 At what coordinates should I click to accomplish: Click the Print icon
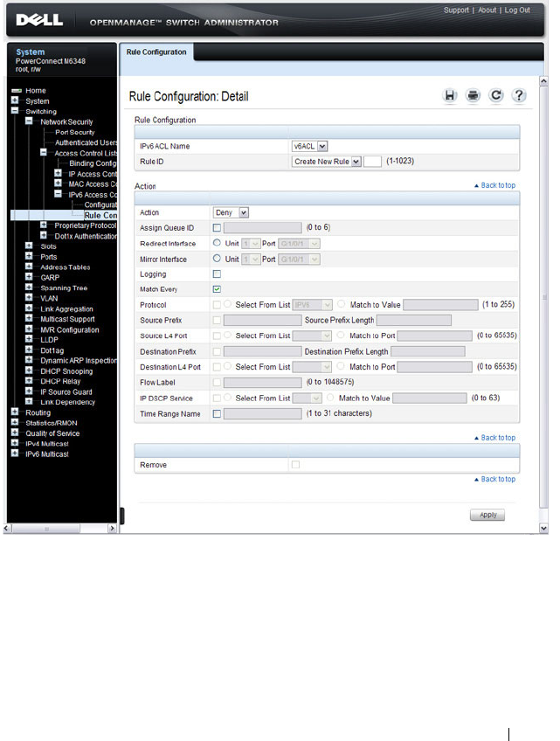point(473,95)
